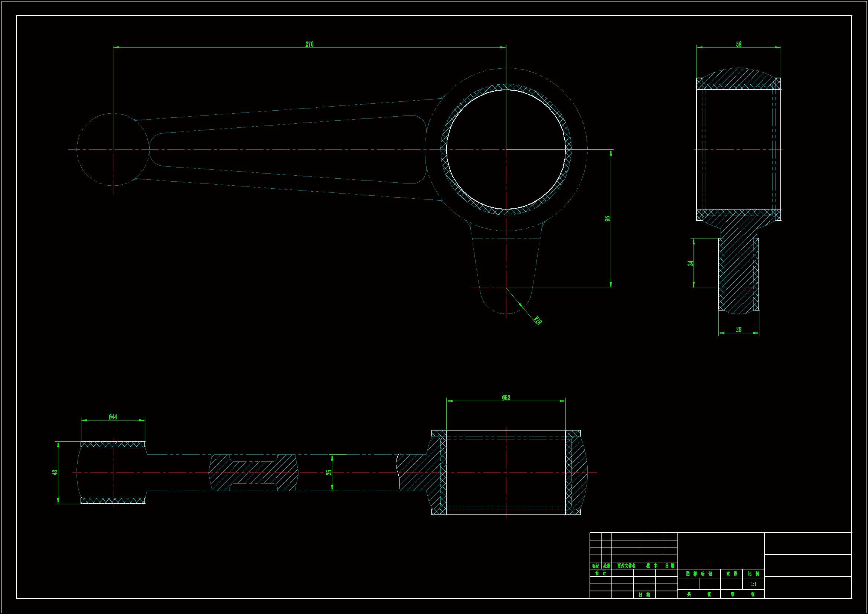Select the 58 width dimension label
Viewport: 868px width, 614px height.
tap(738, 44)
